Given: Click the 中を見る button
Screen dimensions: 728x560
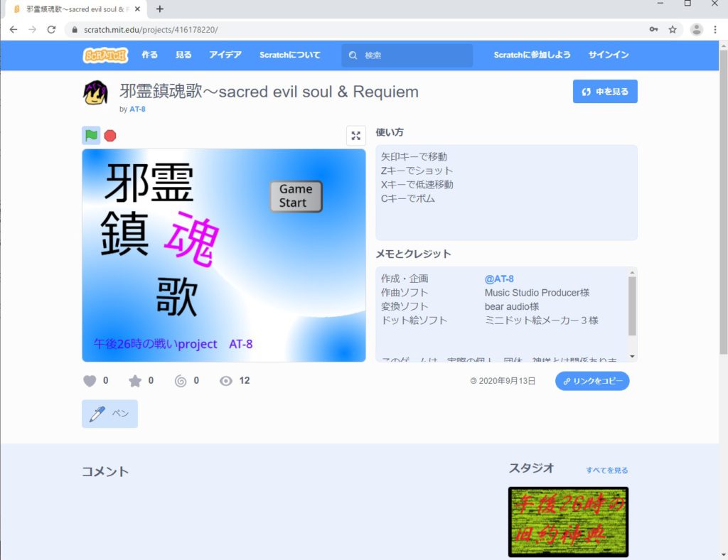Looking at the screenshot, I should (x=605, y=92).
